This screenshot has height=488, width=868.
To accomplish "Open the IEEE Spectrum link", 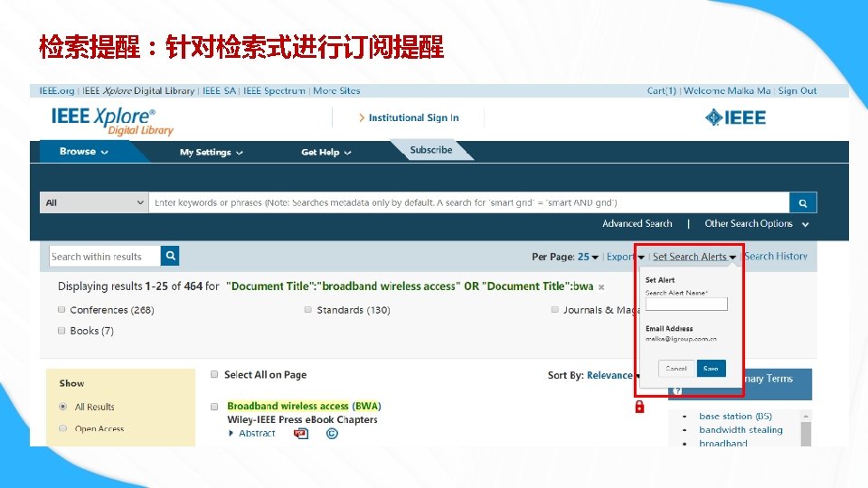I will 274,90.
